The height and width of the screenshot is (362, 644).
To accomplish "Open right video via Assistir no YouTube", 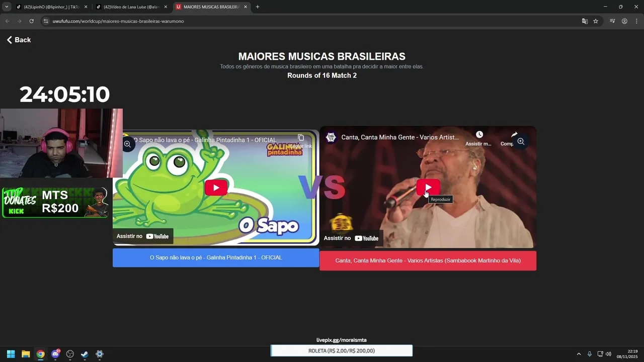I will coord(351,238).
